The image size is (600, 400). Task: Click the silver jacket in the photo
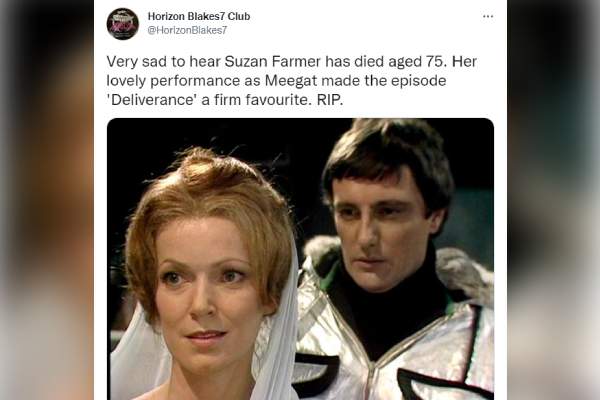point(394,344)
